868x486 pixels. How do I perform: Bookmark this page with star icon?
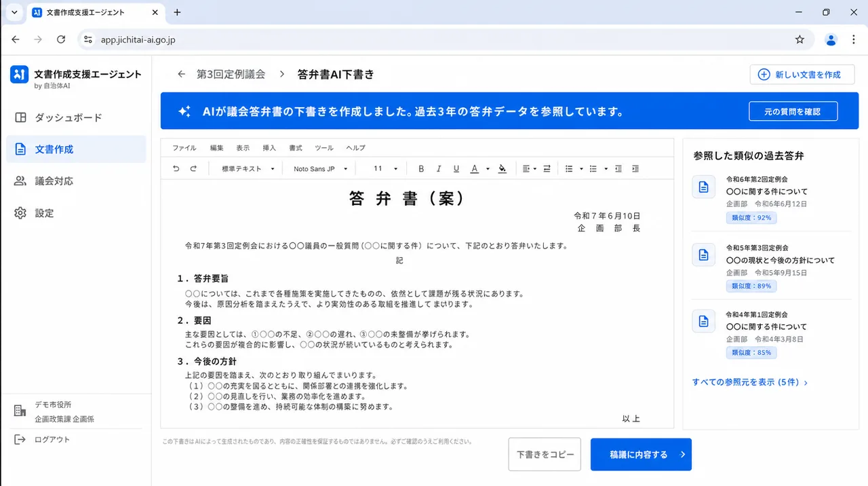coord(800,40)
